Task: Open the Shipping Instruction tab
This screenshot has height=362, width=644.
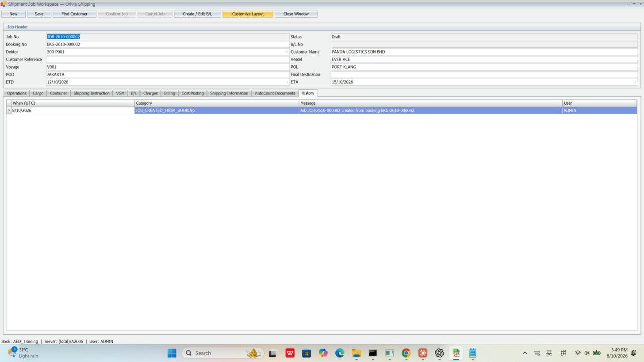Action: (x=92, y=93)
